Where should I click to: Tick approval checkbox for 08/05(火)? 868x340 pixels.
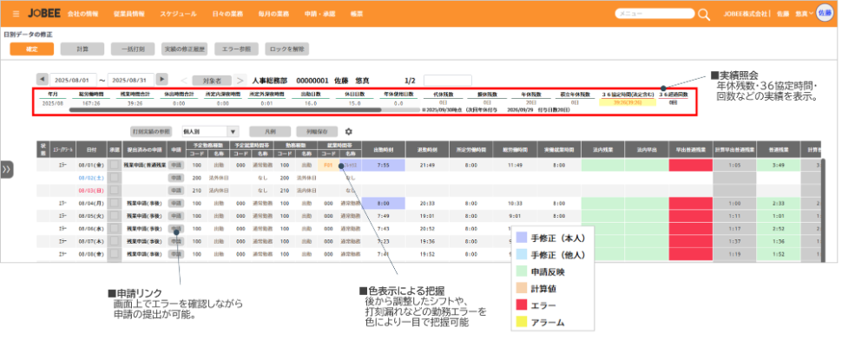click(114, 216)
